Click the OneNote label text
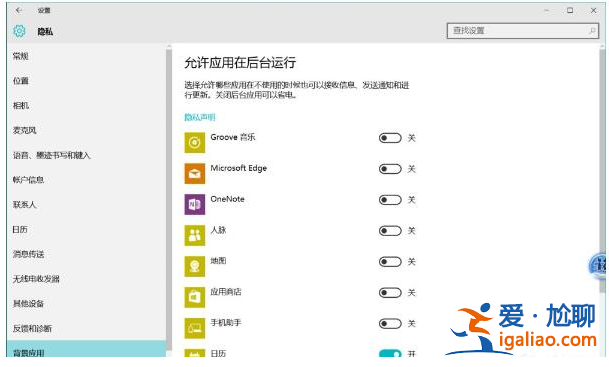 pos(227,199)
